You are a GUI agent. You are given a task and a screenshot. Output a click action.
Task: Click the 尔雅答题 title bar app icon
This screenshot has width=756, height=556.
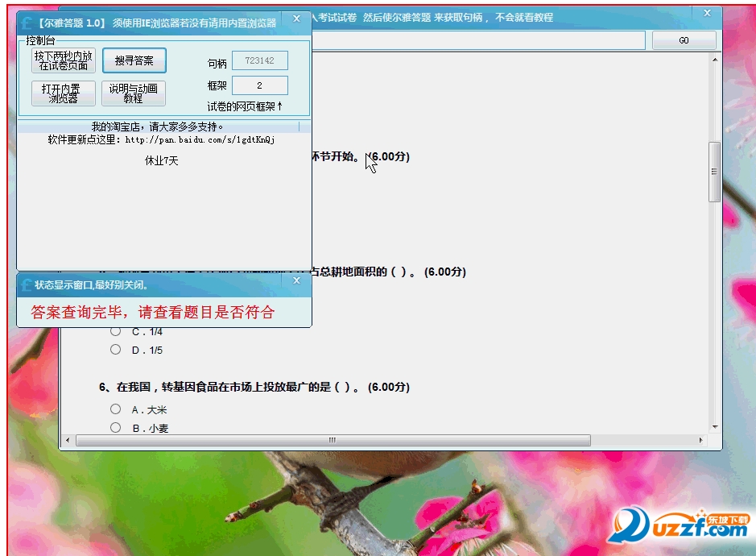(x=27, y=23)
